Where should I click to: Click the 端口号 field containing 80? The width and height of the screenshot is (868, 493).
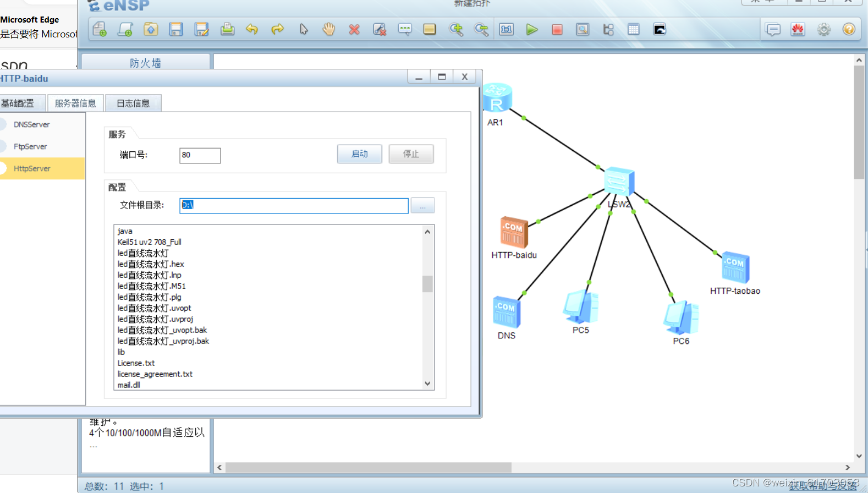[200, 155]
